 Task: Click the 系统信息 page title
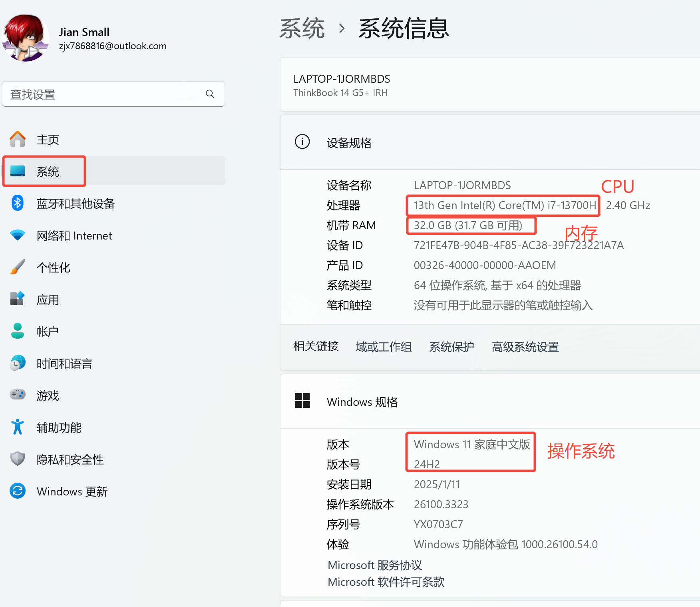click(404, 28)
